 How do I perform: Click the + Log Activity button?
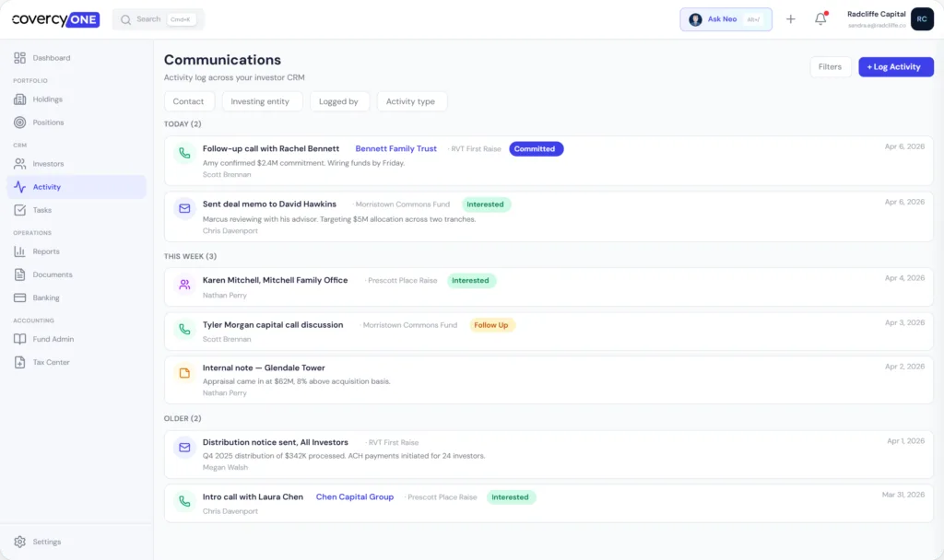(x=895, y=66)
